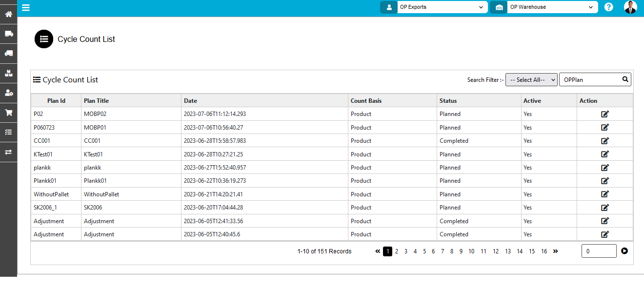This screenshot has height=287, width=644.
Task: Click the search magnifier icon
Action: (x=625, y=79)
